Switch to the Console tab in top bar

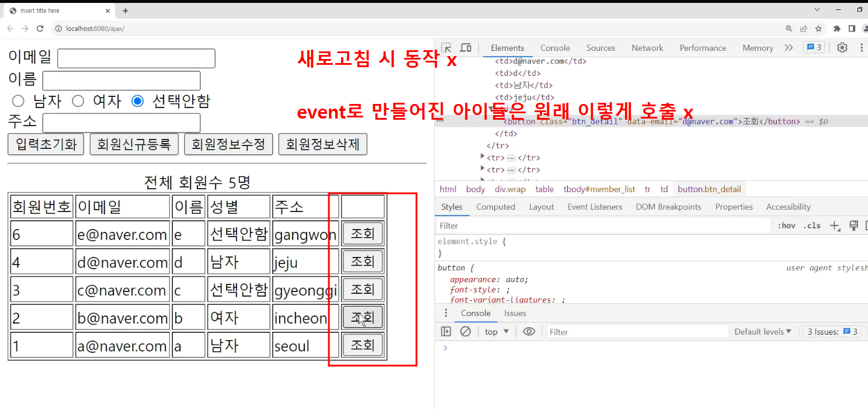pyautogui.click(x=555, y=48)
